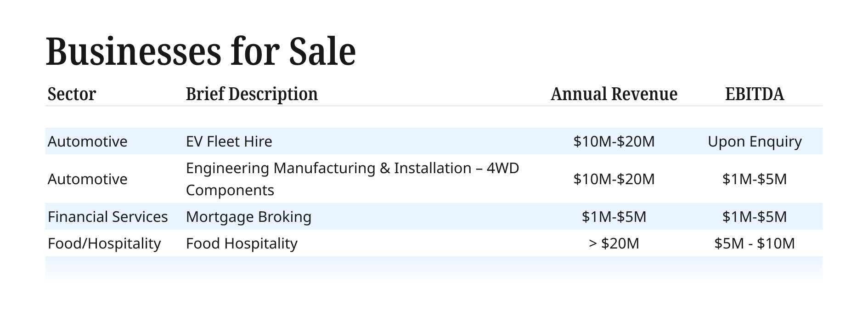Sort by the Brief Description header

252,94
